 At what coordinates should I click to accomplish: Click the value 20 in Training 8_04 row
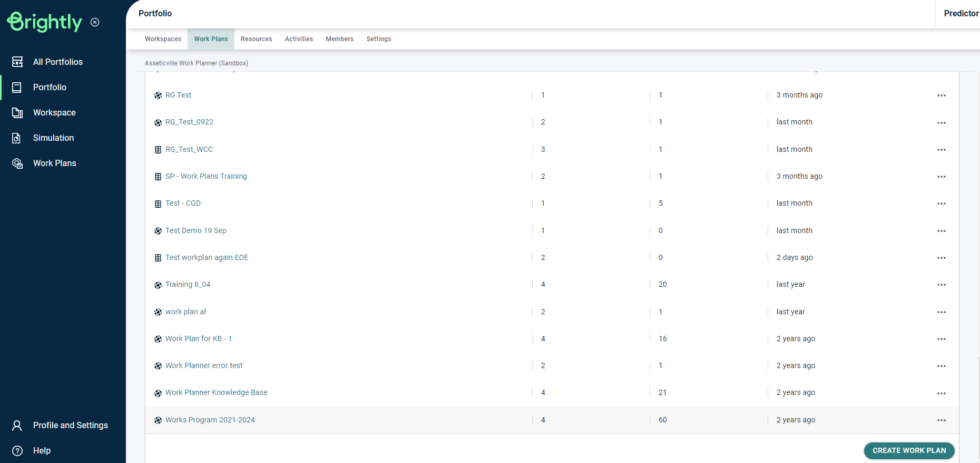[663, 284]
